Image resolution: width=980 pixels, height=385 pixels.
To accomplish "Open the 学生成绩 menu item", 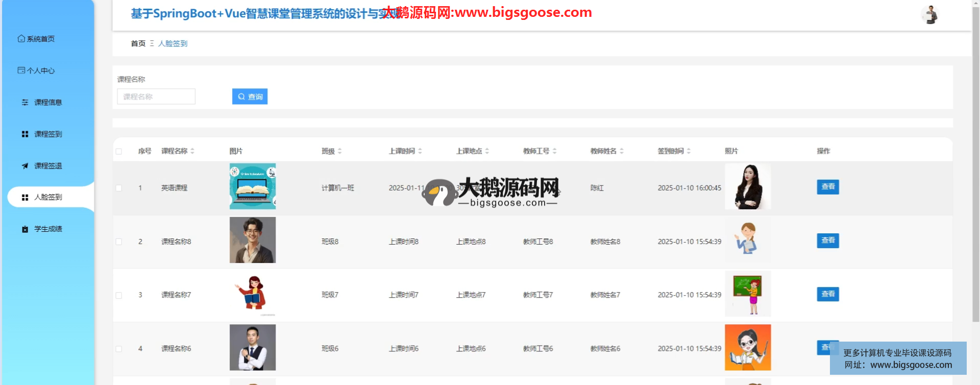I will [48, 229].
